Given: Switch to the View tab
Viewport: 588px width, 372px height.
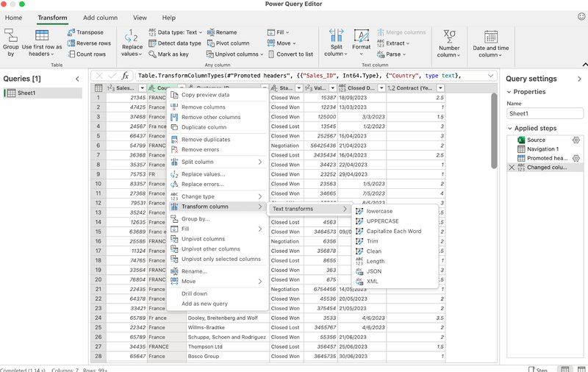Looking at the screenshot, I should point(140,18).
